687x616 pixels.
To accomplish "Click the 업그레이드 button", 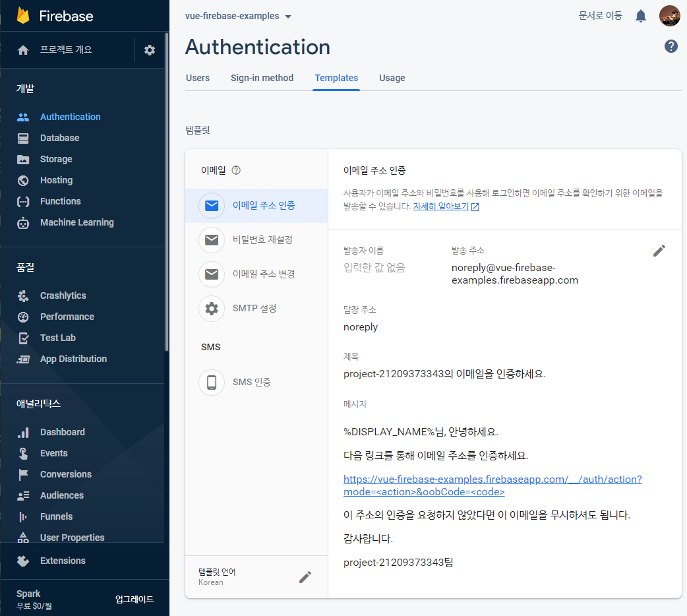I will (x=134, y=600).
